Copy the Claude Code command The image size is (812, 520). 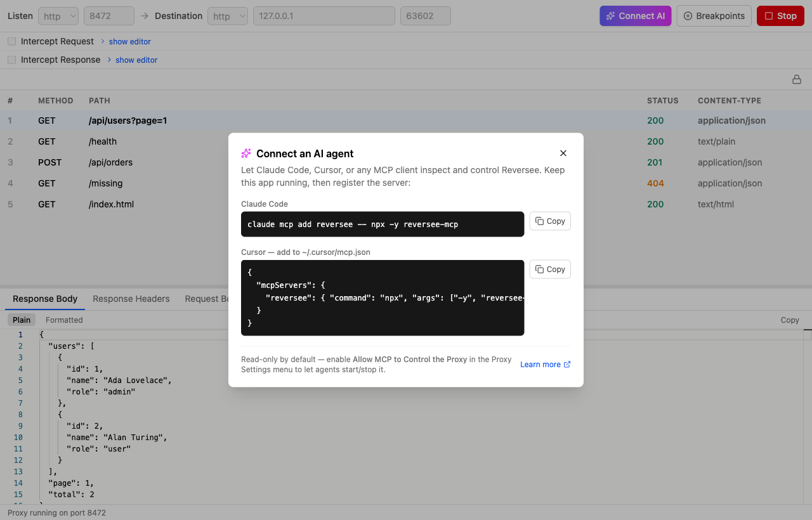550,221
